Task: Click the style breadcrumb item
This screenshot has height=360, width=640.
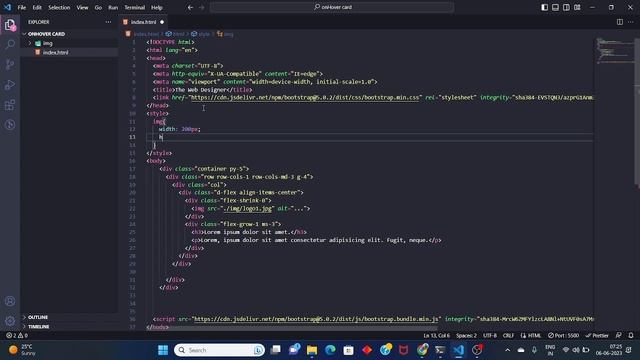Action: click(x=201, y=34)
